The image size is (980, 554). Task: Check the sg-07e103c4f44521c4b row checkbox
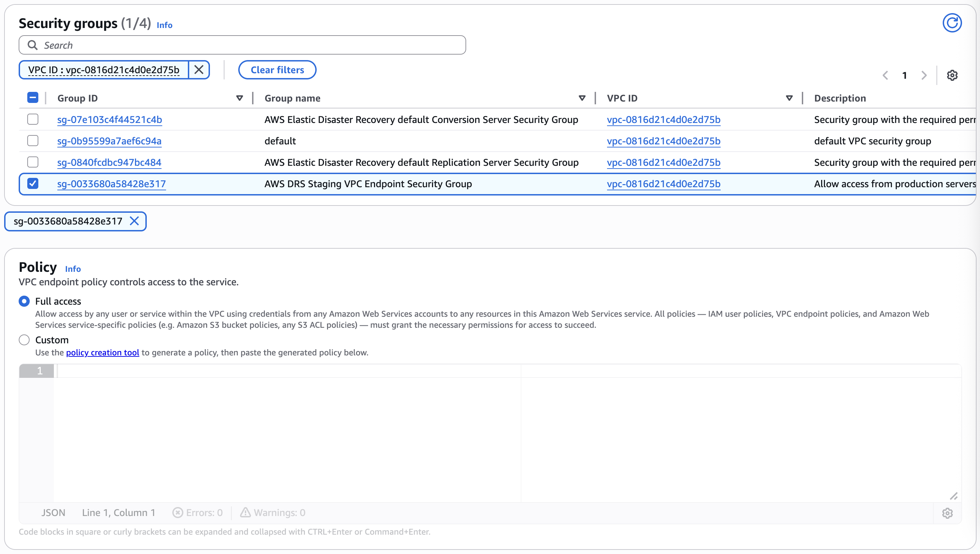coord(33,119)
